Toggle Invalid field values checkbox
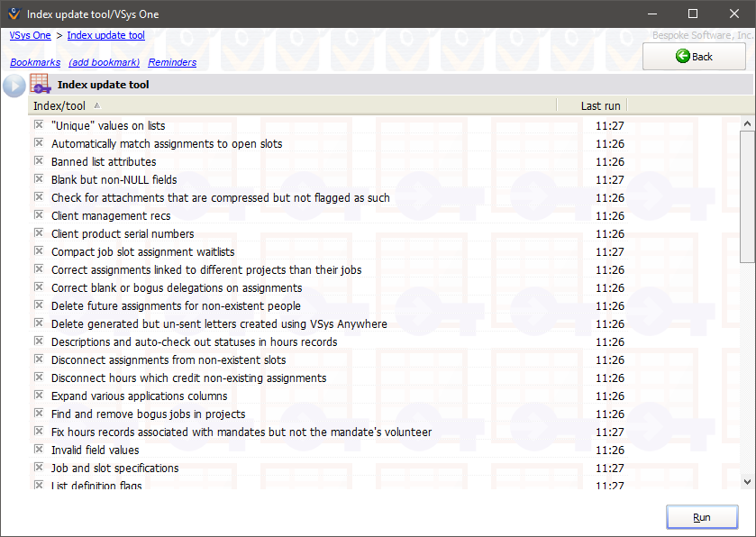The image size is (756, 537). tap(39, 450)
